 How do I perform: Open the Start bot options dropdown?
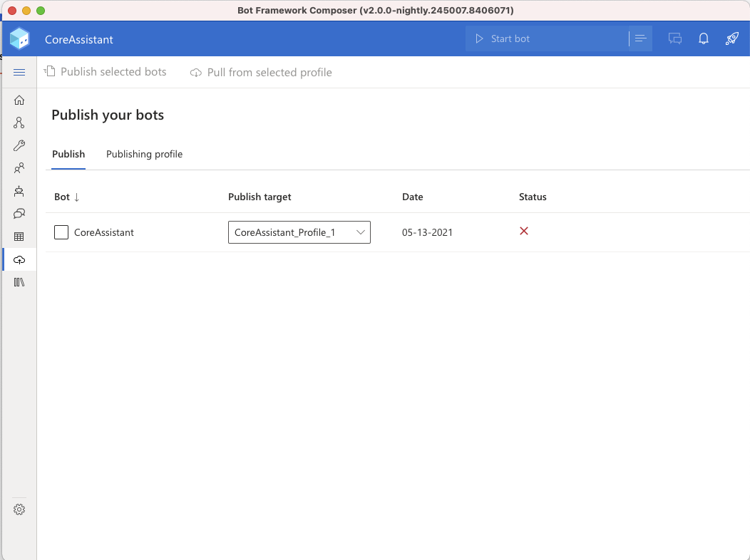pyautogui.click(x=640, y=38)
